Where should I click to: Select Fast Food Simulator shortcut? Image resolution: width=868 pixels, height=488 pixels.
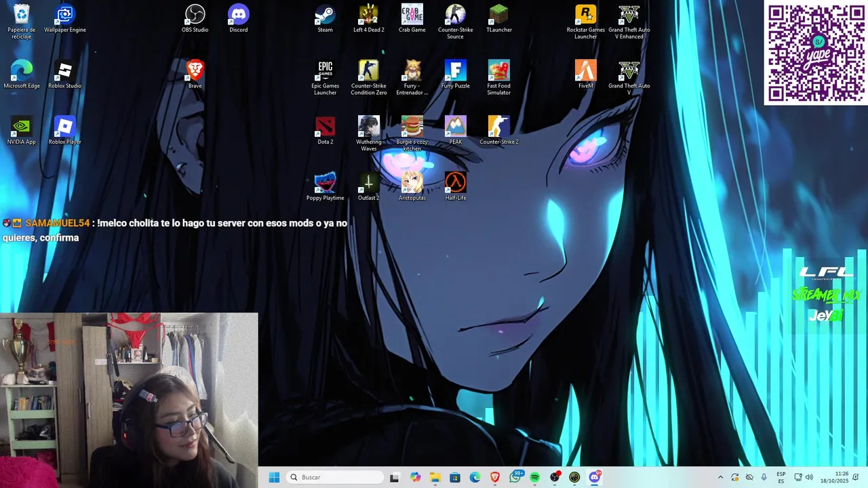click(499, 78)
